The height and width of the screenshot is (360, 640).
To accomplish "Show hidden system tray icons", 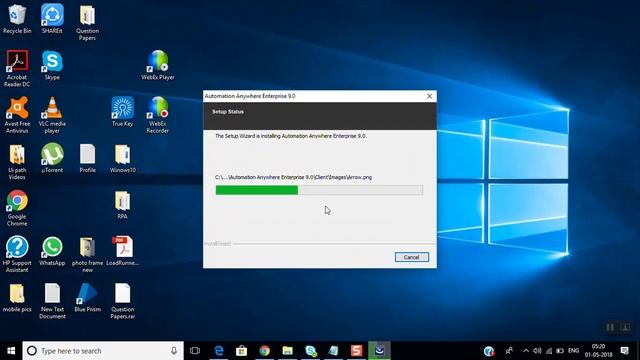I will tap(526, 351).
